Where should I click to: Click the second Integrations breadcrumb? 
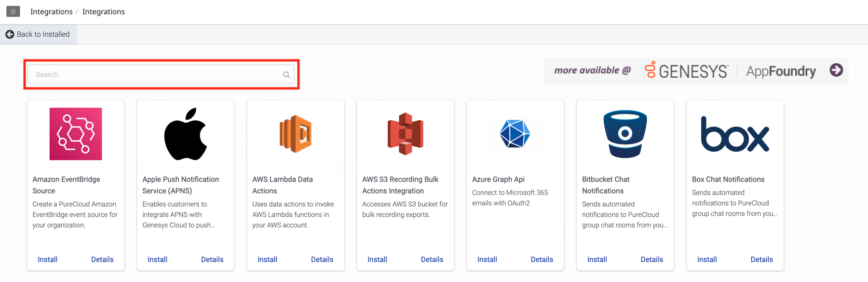coord(104,12)
